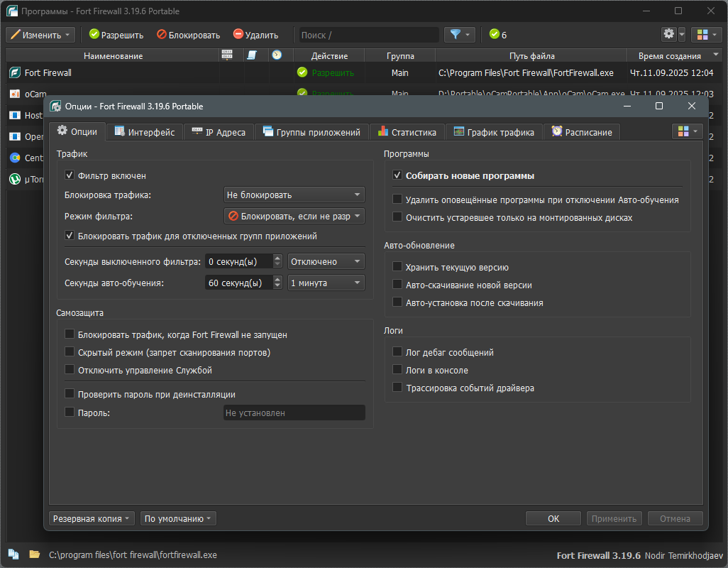
Task: Click the password field showing Не установлен
Action: point(294,413)
